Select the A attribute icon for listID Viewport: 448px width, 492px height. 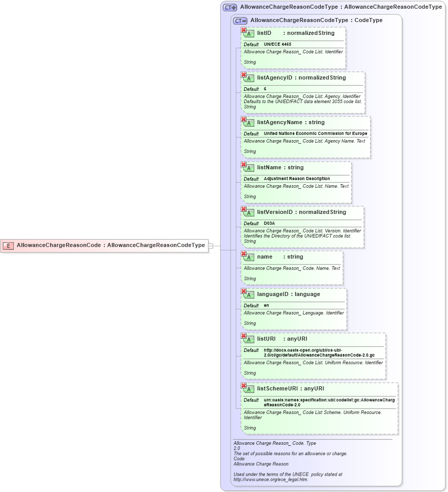click(x=249, y=33)
